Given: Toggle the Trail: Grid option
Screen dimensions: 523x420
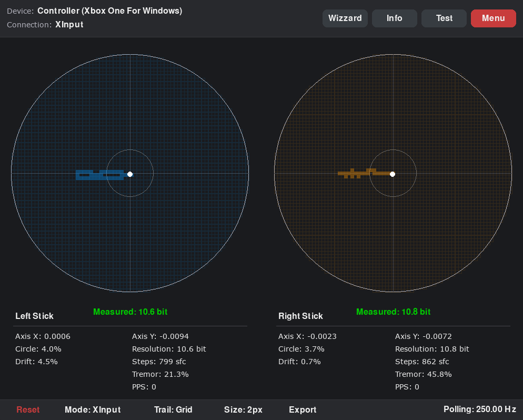Looking at the screenshot, I should [173, 409].
